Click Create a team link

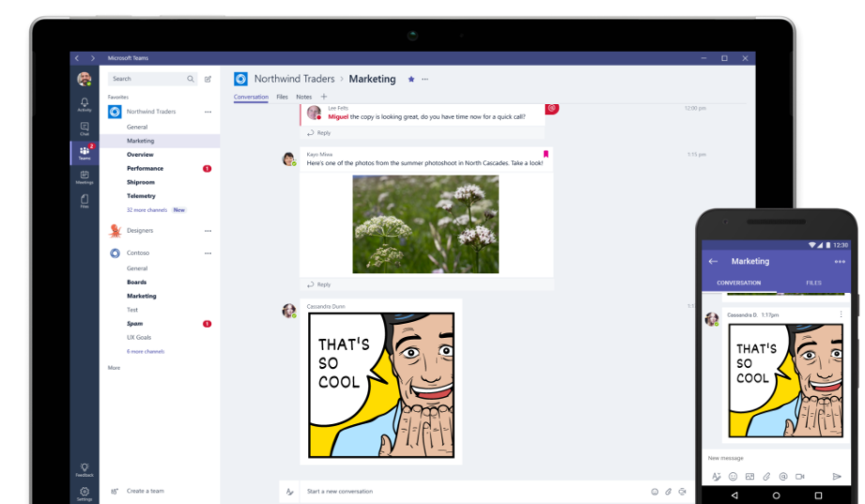click(x=144, y=491)
